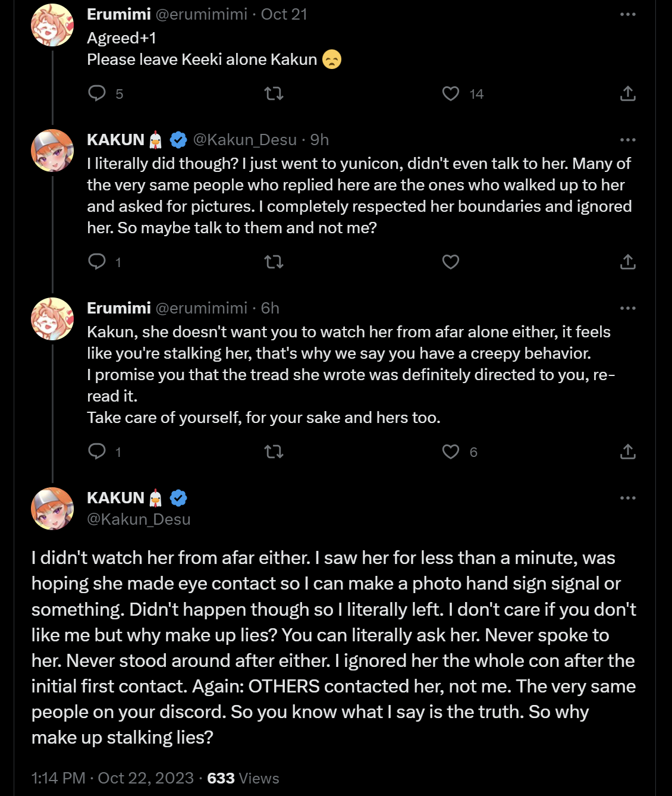Open more options on Erumimi's 6h tweet
Screen dimensions: 672x796
click(x=628, y=308)
